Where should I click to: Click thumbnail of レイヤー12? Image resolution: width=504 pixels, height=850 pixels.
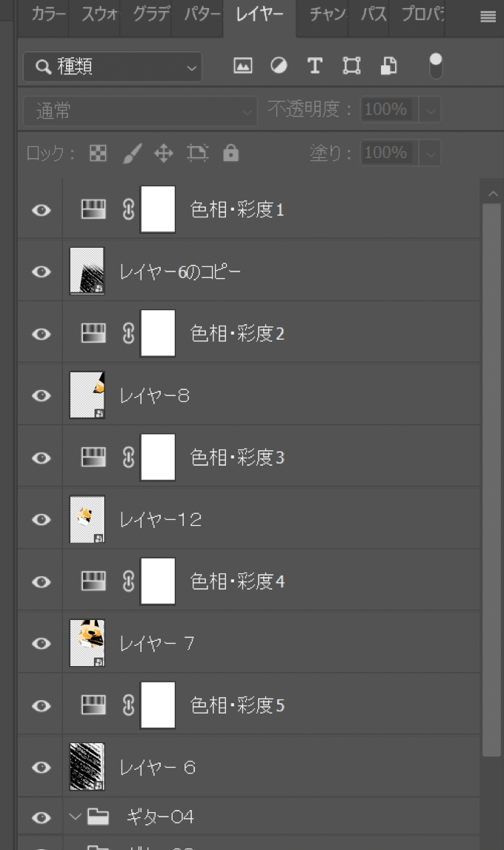click(x=87, y=518)
